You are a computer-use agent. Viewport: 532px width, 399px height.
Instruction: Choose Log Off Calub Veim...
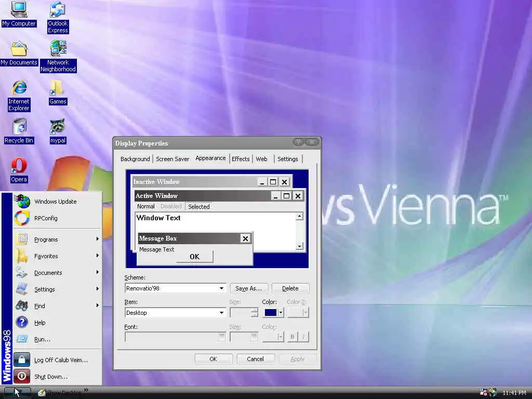click(57, 360)
